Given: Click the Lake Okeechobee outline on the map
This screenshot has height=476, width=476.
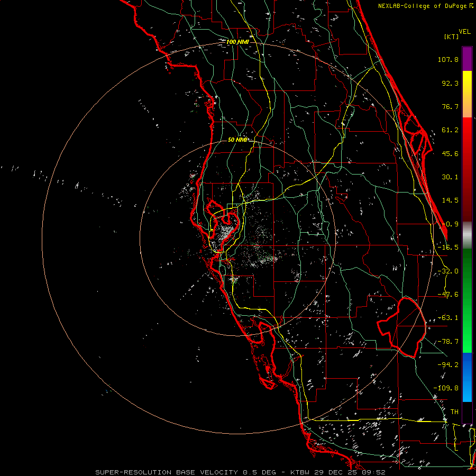Looking at the screenshot, I should tap(401, 327).
